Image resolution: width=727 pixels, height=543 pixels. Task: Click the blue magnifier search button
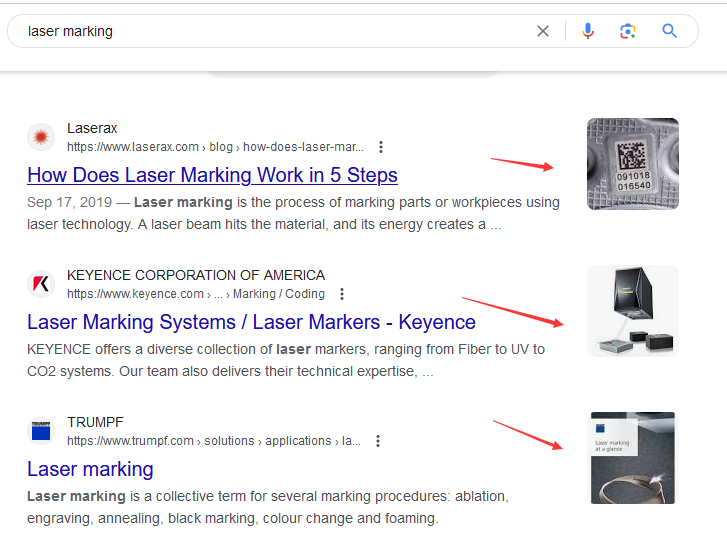(x=670, y=31)
